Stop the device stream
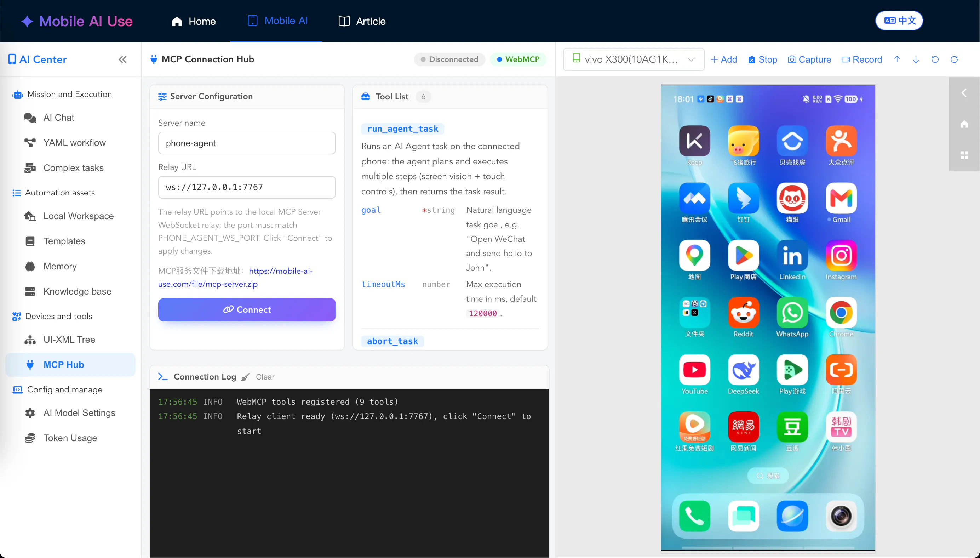The width and height of the screenshot is (980, 558). pyautogui.click(x=762, y=59)
